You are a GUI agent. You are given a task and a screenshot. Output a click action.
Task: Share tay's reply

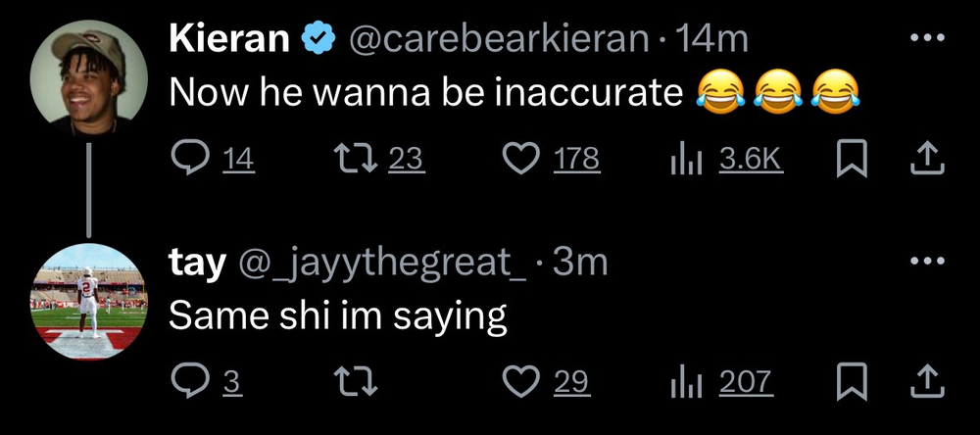[x=928, y=381]
